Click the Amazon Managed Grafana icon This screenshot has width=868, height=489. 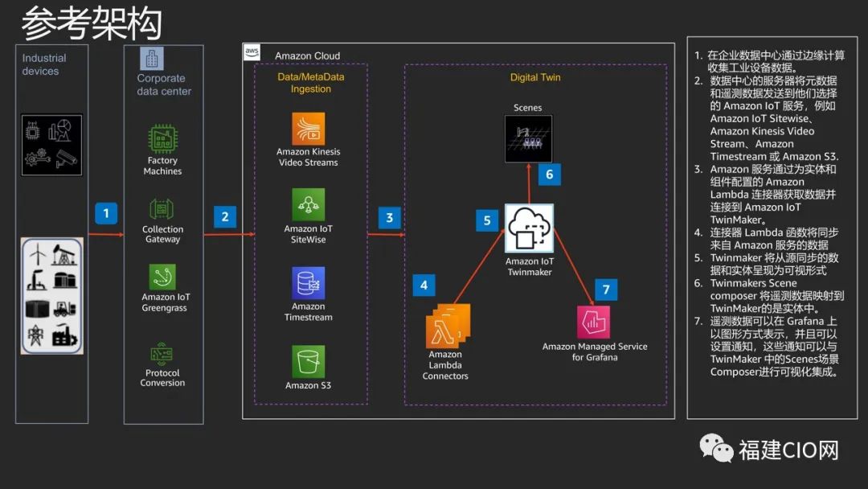(593, 322)
